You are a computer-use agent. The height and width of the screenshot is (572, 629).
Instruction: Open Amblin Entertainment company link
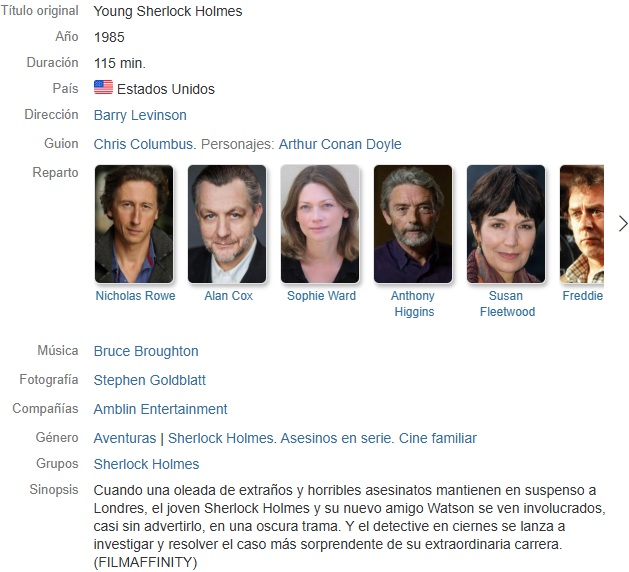click(160, 409)
